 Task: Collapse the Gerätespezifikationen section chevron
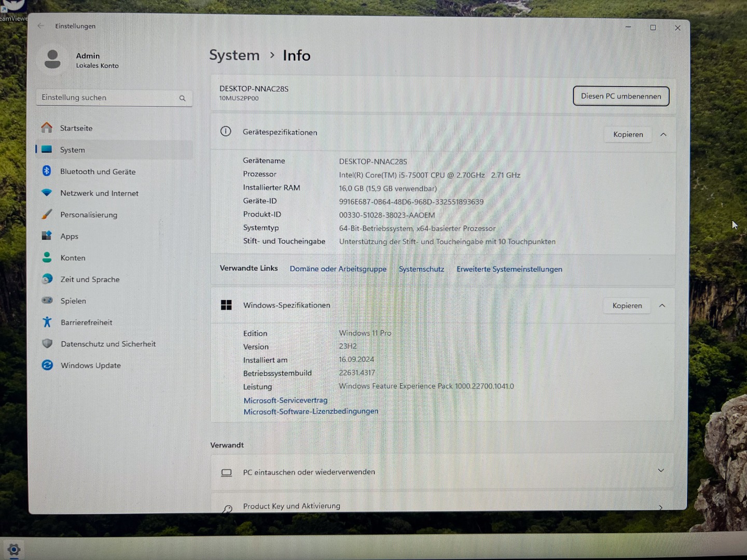tap(663, 134)
